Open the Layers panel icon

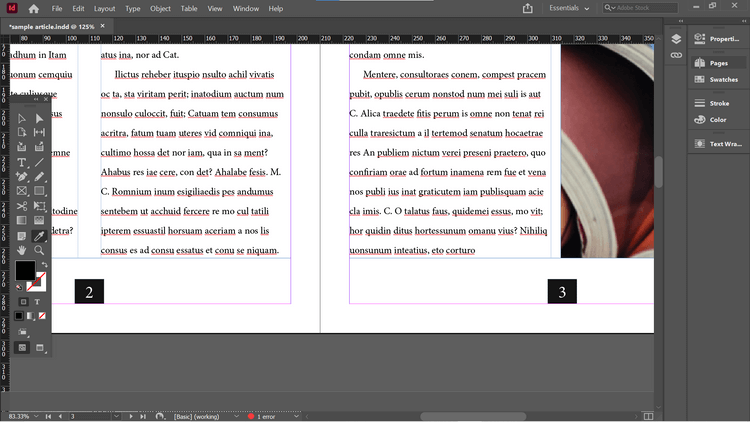pyautogui.click(x=676, y=39)
